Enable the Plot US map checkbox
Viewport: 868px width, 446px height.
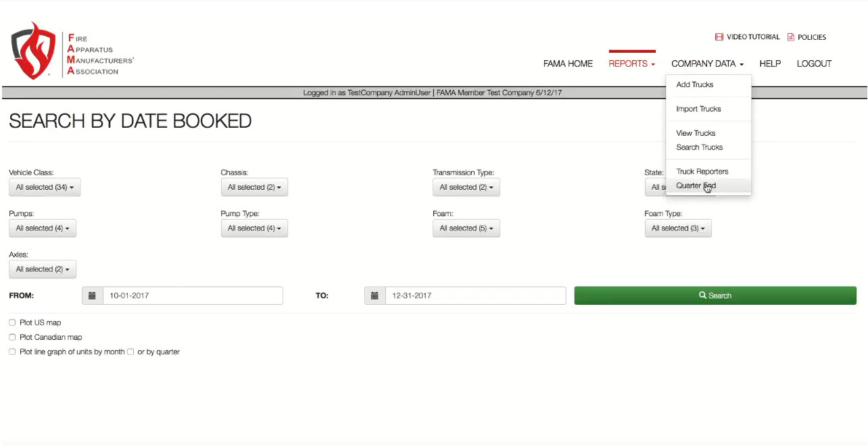click(12, 323)
